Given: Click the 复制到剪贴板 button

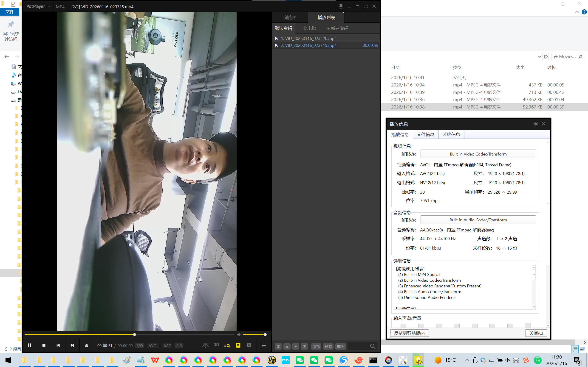Looking at the screenshot, I should 409,333.
